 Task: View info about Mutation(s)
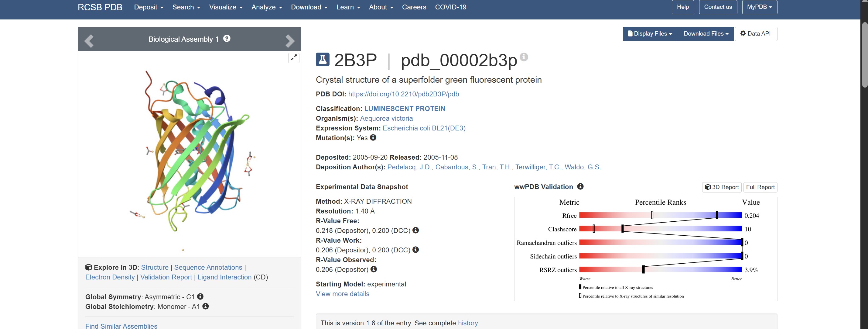pyautogui.click(x=373, y=138)
